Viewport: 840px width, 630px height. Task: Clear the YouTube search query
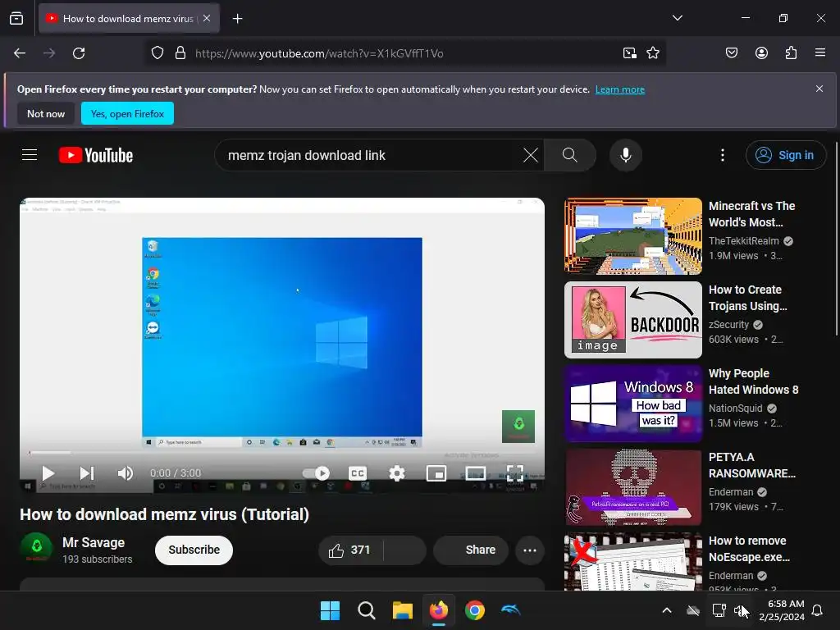pyautogui.click(x=531, y=155)
